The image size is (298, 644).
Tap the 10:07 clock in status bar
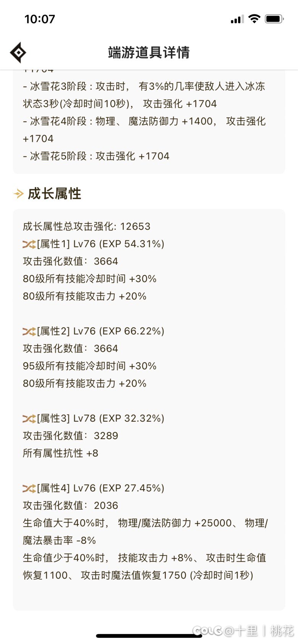tap(40, 19)
